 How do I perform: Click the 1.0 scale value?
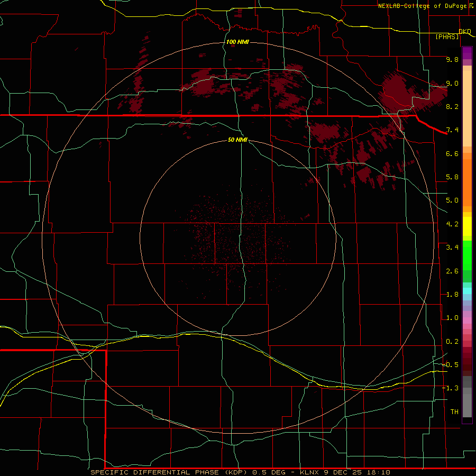tap(452, 318)
